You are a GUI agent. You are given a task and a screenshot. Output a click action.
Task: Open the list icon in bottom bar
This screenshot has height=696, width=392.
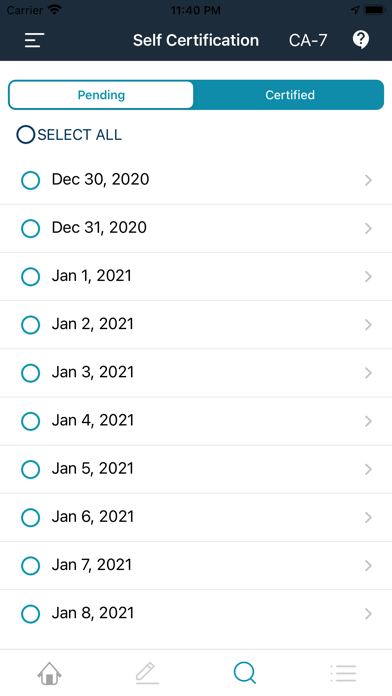(x=343, y=673)
